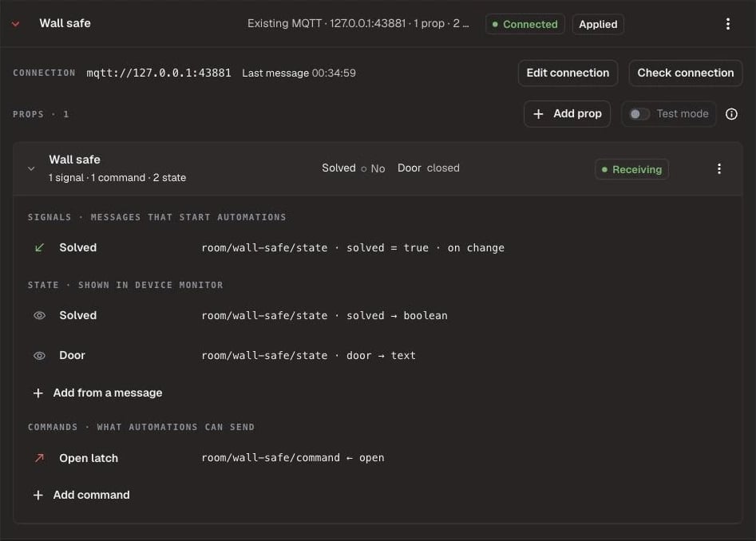
Task: Click the Connected status badge
Action: [x=525, y=24]
